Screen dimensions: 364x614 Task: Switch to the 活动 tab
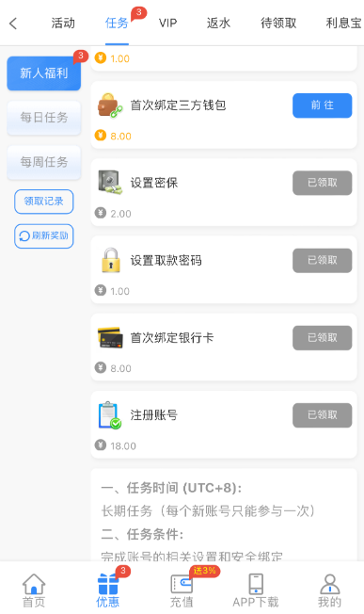pyautogui.click(x=63, y=24)
